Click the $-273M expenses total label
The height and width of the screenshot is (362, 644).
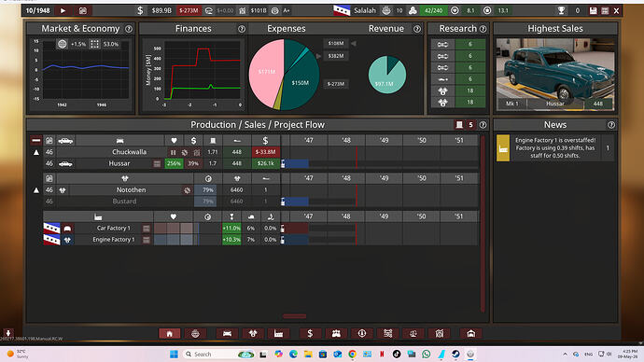(x=336, y=84)
